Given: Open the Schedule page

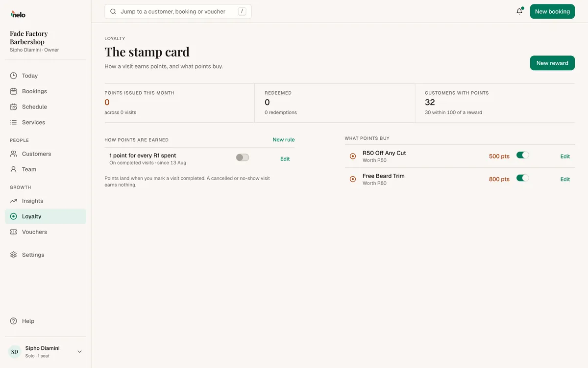Looking at the screenshot, I should [x=46, y=106].
